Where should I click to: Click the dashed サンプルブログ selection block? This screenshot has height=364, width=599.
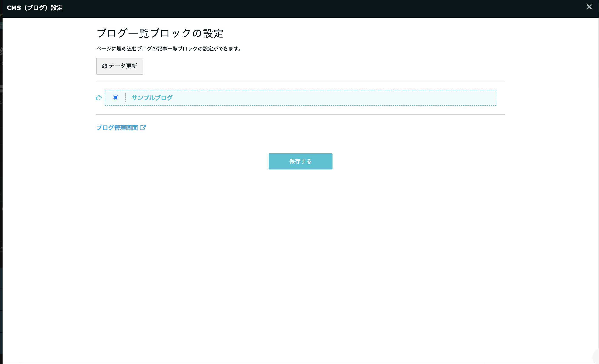pos(301,98)
